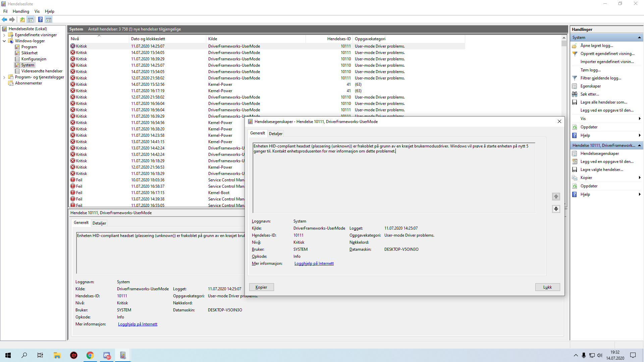Click the Forward arrow toolbar icon
The height and width of the screenshot is (362, 644).
(12, 19)
